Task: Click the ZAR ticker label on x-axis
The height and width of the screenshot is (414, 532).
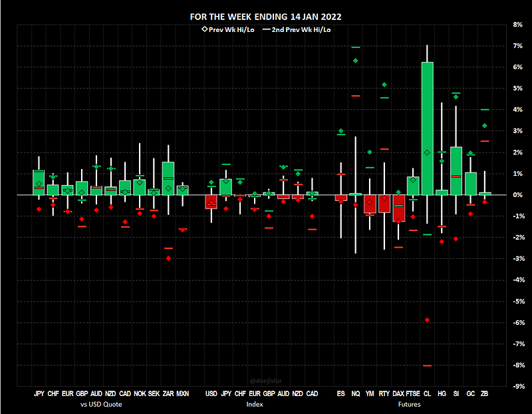Action: tap(168, 394)
